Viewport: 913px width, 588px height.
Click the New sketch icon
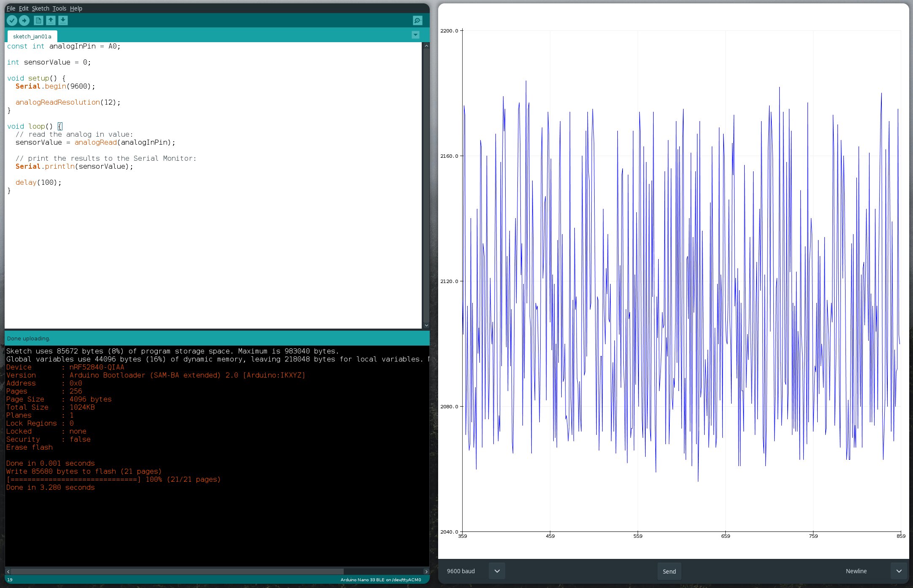coord(38,20)
